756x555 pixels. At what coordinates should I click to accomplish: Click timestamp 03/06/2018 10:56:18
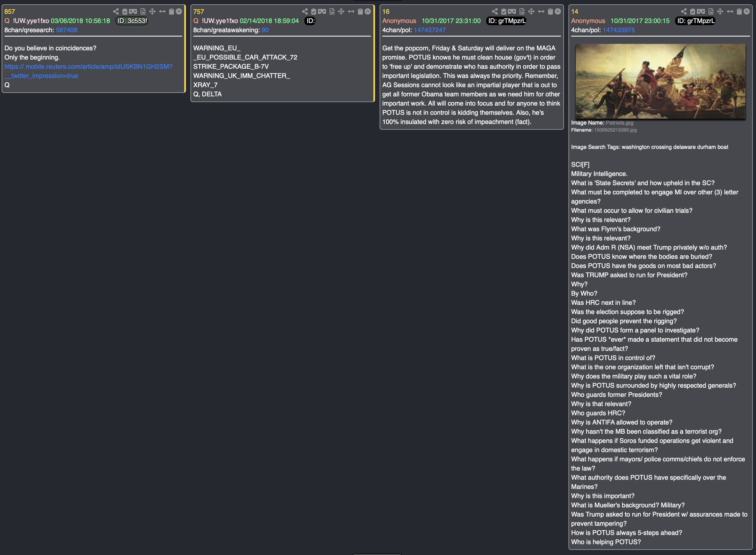[x=80, y=21]
